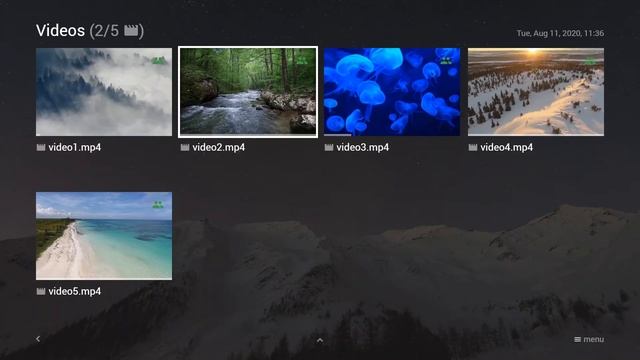
Task: Click the clapperboard icon in the Videos header
Action: click(131, 31)
